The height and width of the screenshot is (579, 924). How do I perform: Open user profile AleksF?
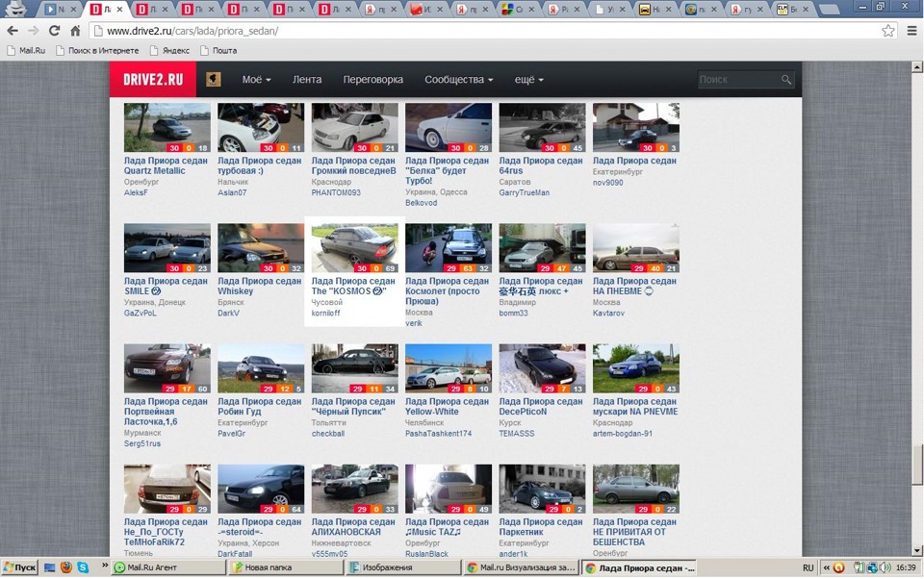[x=136, y=192]
